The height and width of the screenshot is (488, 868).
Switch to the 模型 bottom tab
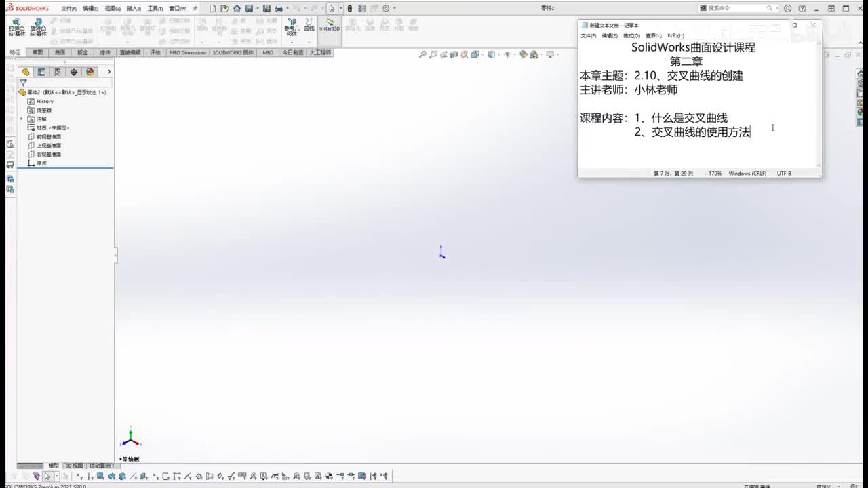coord(54,466)
